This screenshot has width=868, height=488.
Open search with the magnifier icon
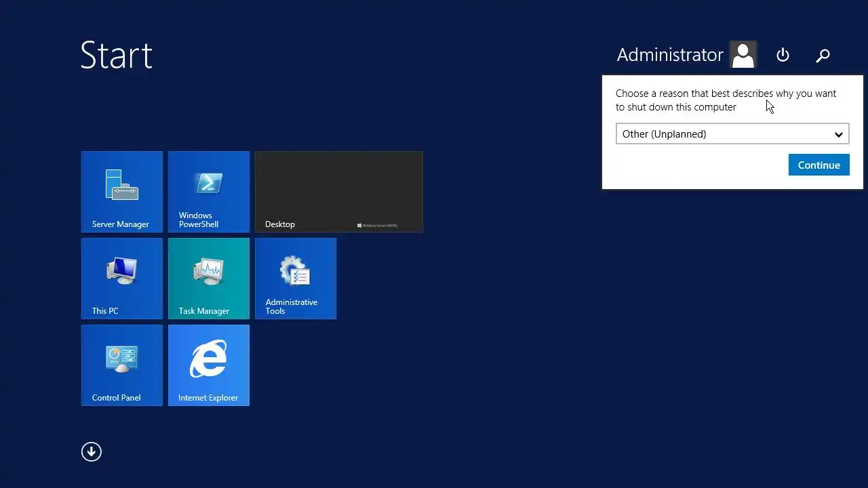coord(823,55)
